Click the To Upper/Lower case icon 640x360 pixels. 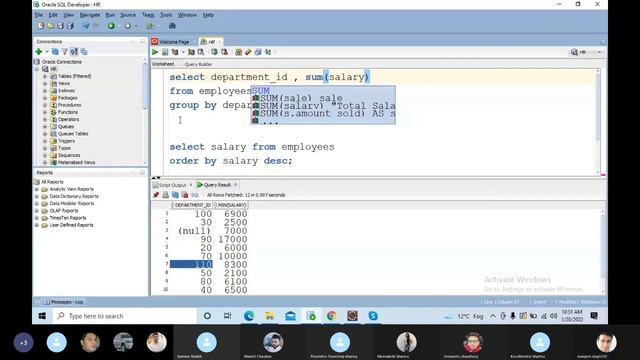(x=268, y=52)
